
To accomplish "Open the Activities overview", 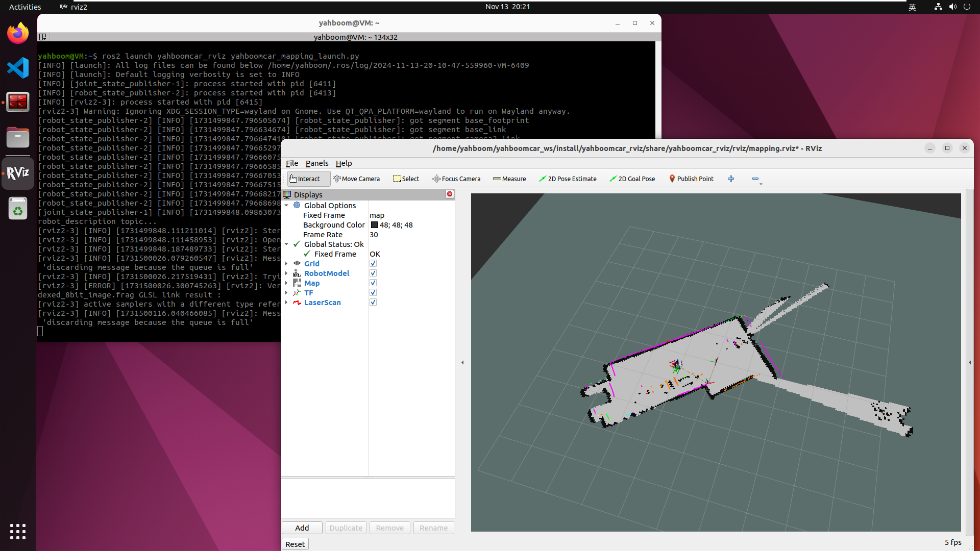I will coord(25,7).
